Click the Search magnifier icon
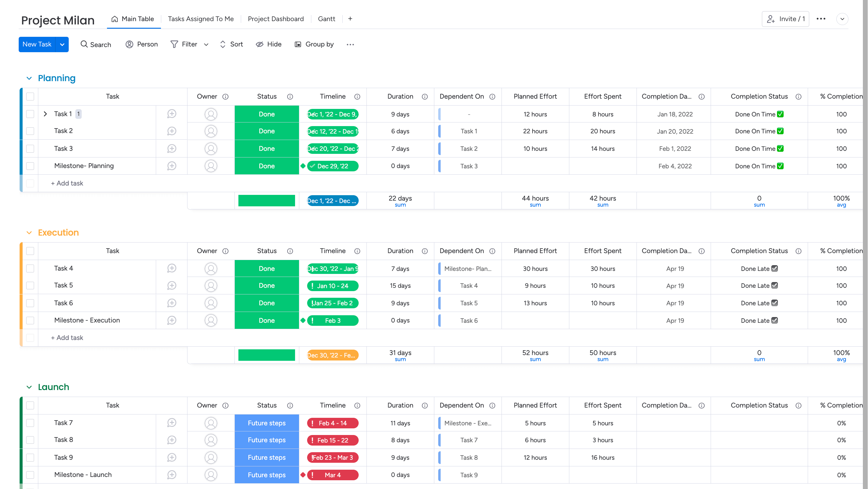 [84, 44]
